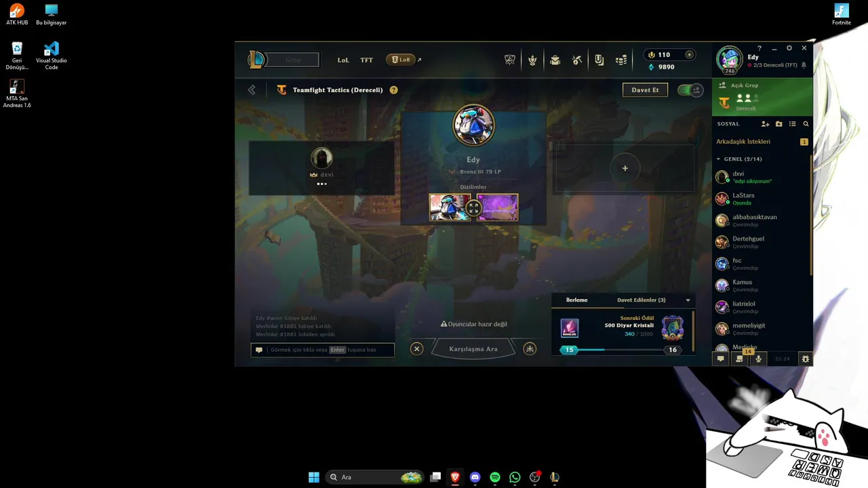Open the friends list view options icon
This screenshot has width=868, height=488.
click(792, 124)
